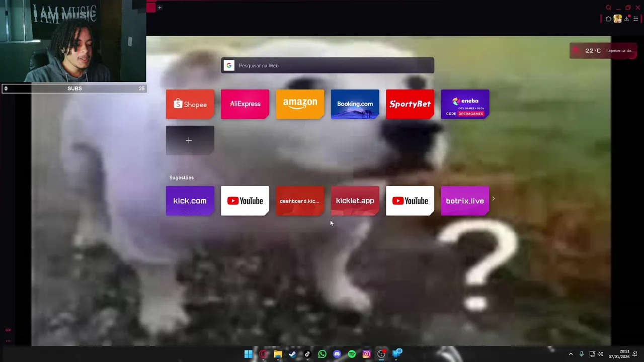Show more suggestions with right chevron
Viewport: 644px width, 362px height.
click(493, 199)
